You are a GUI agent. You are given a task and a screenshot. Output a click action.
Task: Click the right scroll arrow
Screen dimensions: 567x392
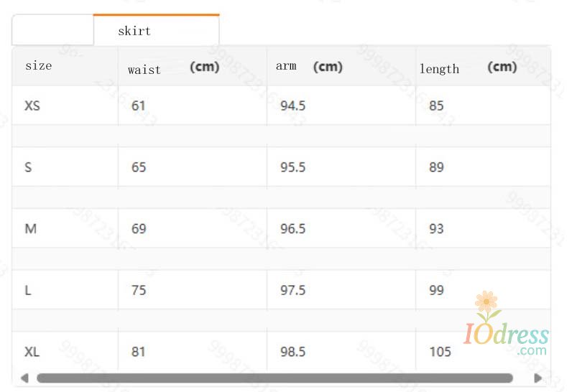pos(538,378)
